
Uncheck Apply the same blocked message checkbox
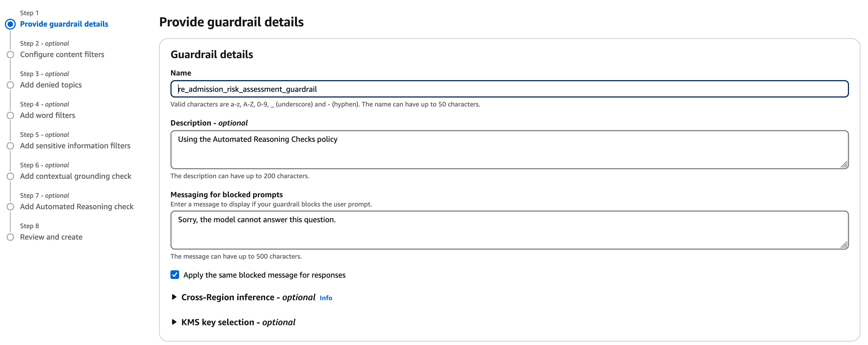tap(175, 275)
